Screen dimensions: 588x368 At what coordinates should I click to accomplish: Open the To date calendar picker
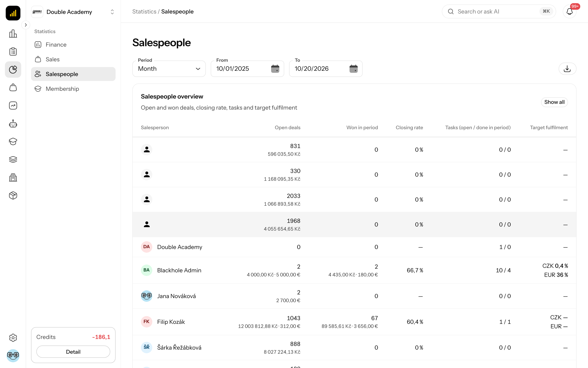point(354,69)
